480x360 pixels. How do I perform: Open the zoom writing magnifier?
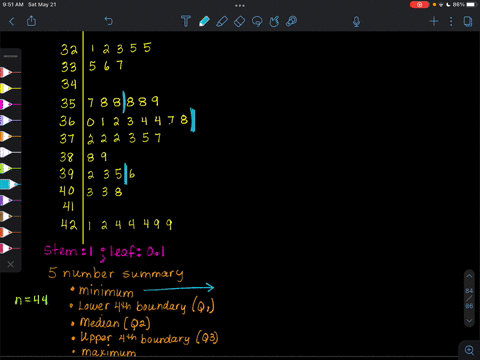pos(469,350)
